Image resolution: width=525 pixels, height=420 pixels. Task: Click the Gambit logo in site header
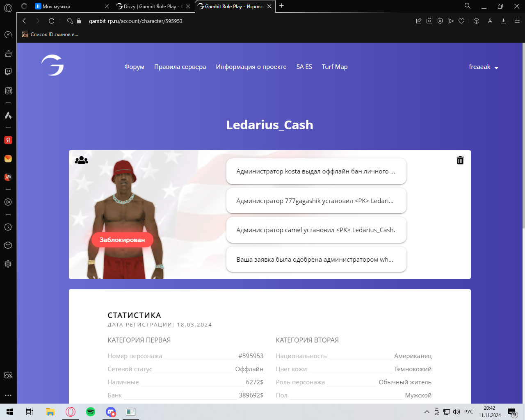(52, 66)
